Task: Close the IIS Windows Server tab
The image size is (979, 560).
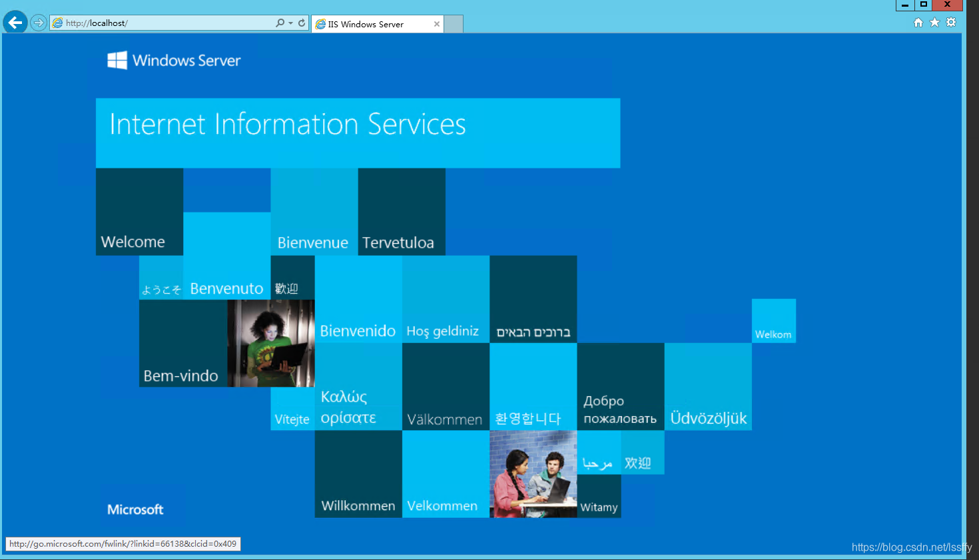Action: [437, 24]
